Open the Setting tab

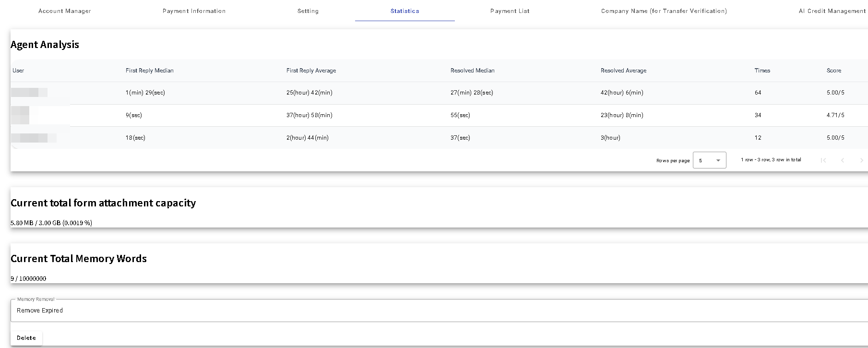point(308,11)
